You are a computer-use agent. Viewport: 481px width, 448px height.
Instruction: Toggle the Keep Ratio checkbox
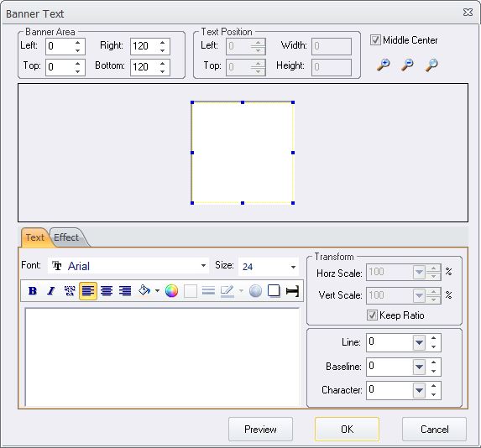pyautogui.click(x=372, y=315)
